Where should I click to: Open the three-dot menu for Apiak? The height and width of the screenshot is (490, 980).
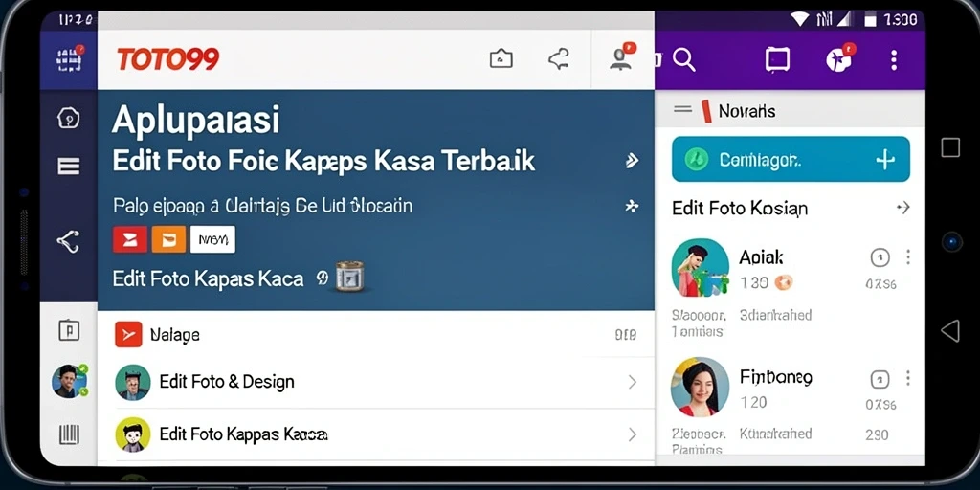(x=907, y=256)
